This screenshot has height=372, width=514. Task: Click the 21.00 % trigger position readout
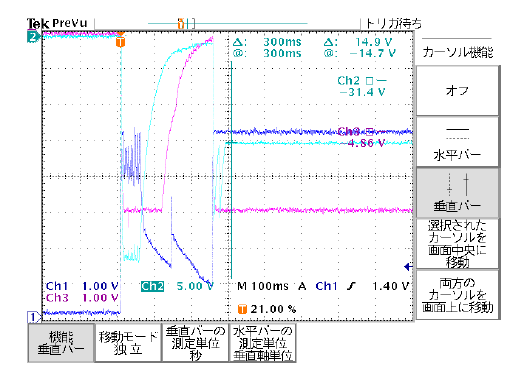click(273, 309)
